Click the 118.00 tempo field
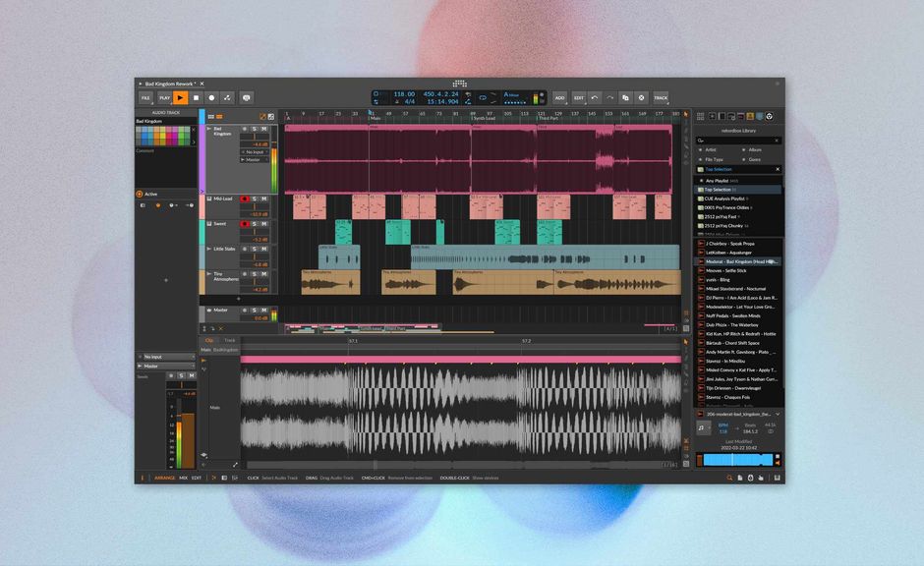This screenshot has width=924, height=566. tap(404, 93)
